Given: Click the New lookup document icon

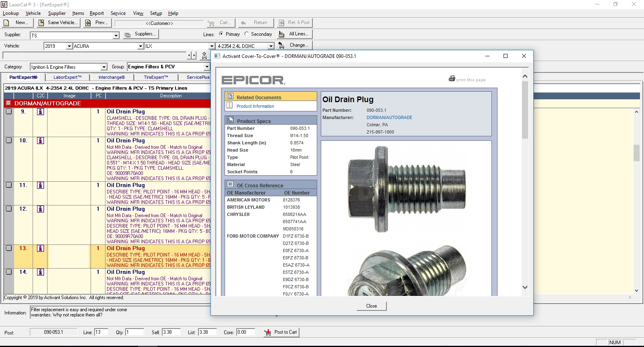Looking at the screenshot, I should 6,23.
